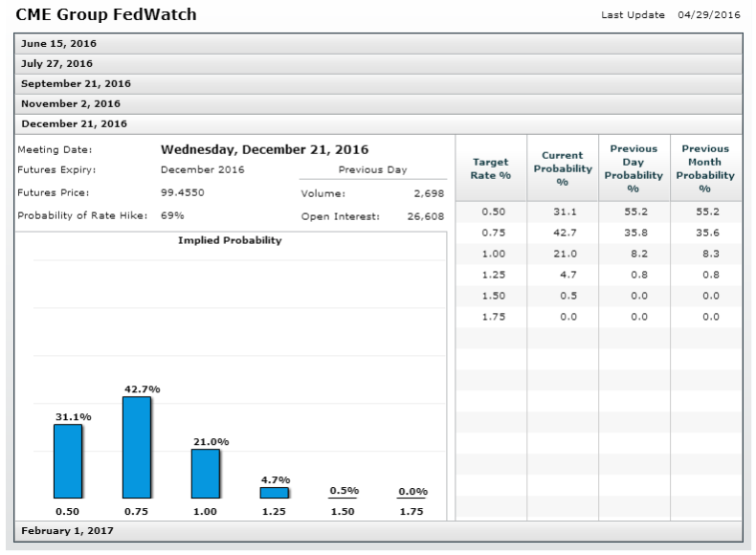
Task: Click the 31.1% bar for rate 0.50
Action: point(68,461)
